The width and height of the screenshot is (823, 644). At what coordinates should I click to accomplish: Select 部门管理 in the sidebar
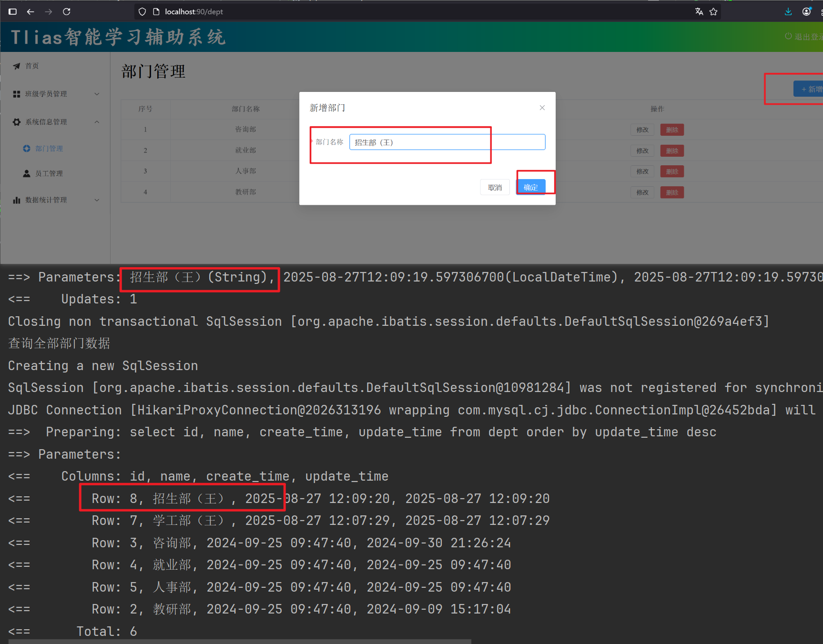pos(49,149)
